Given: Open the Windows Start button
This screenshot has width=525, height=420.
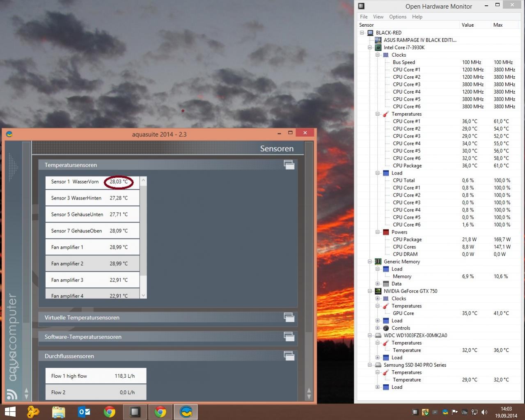Looking at the screenshot, I should [x=10, y=412].
